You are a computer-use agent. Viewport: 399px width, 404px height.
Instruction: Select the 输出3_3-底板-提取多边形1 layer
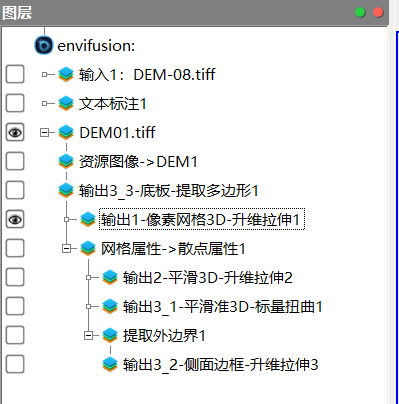(x=169, y=191)
